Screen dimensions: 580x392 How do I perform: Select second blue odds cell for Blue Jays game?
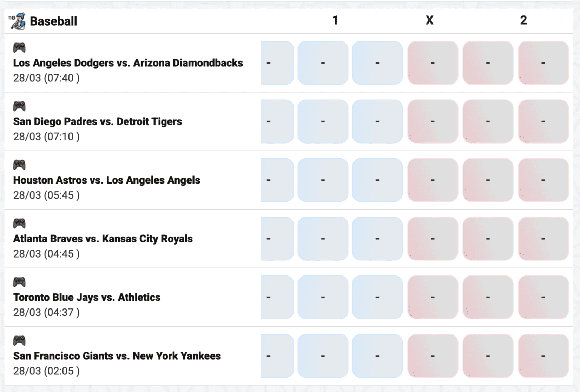coord(323,297)
